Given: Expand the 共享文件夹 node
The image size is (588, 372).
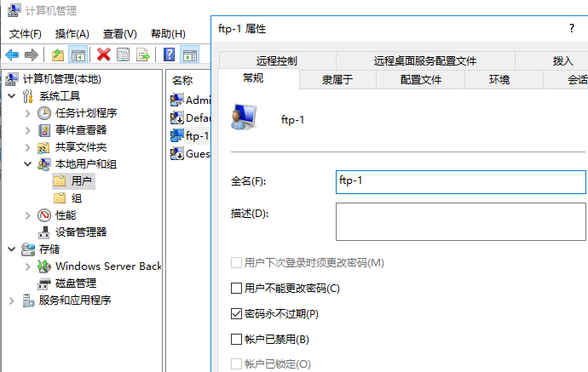Looking at the screenshot, I should (x=28, y=147).
